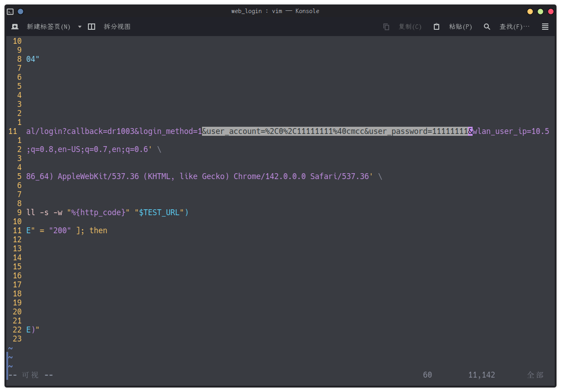Click the copy icon in the toolbar
The image size is (561, 392).
click(x=386, y=27)
